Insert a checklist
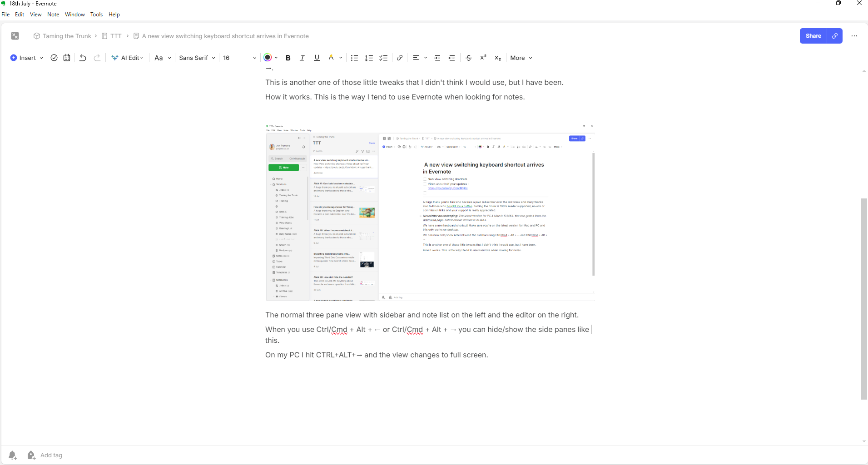The height and width of the screenshot is (465, 868). coord(383,58)
